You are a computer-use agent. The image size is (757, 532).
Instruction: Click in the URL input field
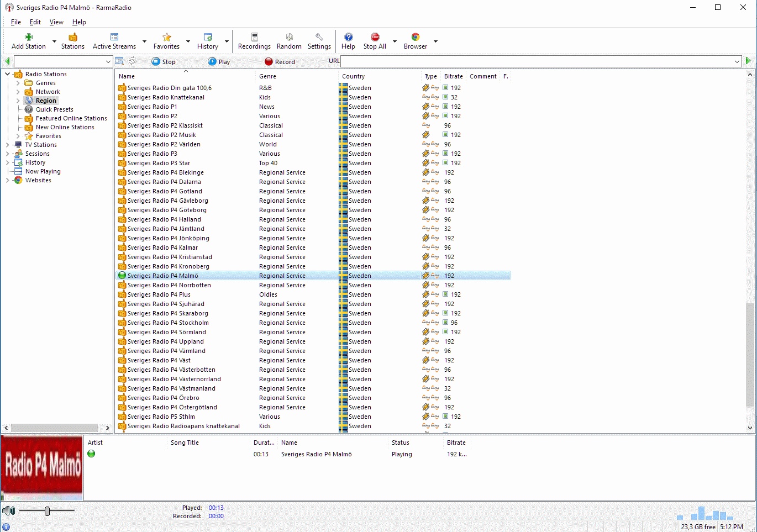537,61
